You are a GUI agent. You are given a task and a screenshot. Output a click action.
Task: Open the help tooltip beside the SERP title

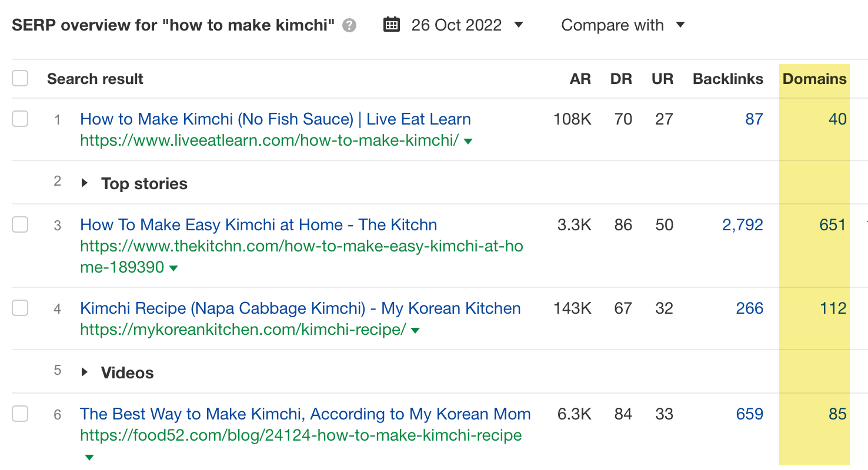348,25
